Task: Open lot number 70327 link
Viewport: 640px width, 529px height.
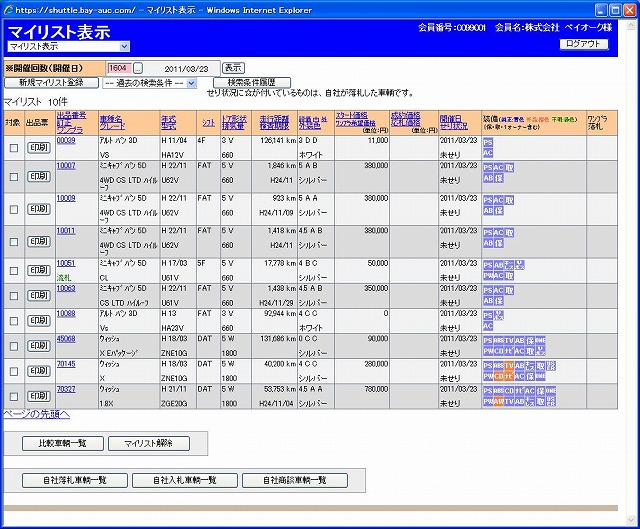Action: 66,389
